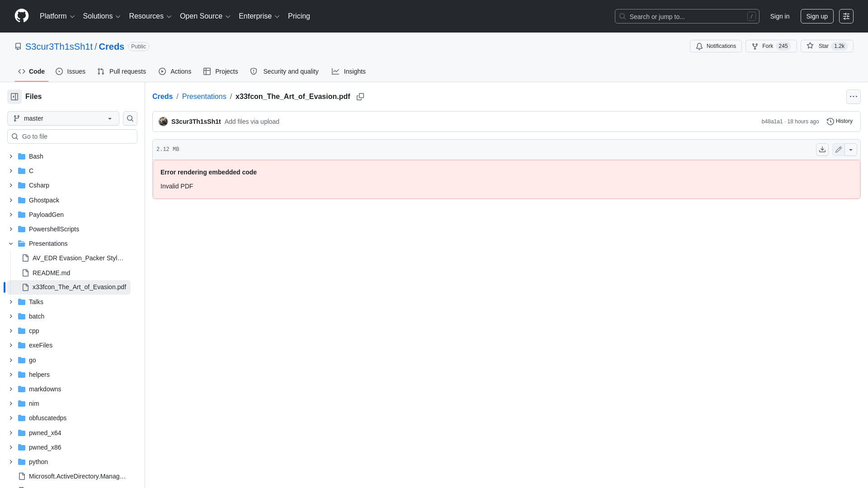Click the file tree search magnifier button

point(130,118)
